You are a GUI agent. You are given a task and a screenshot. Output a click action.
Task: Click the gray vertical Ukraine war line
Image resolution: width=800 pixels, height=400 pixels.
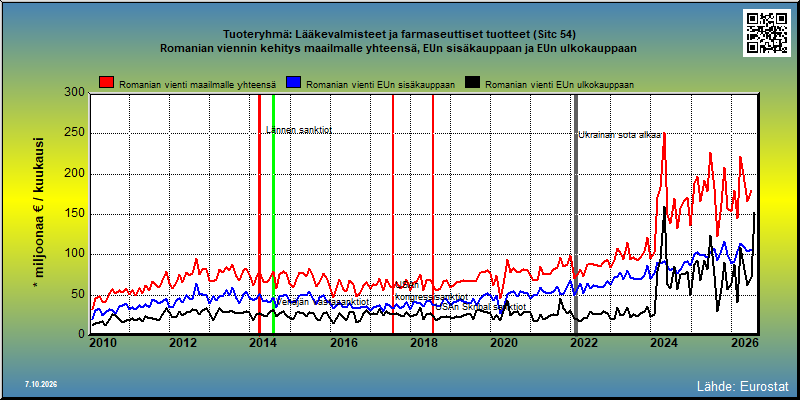[576, 214]
